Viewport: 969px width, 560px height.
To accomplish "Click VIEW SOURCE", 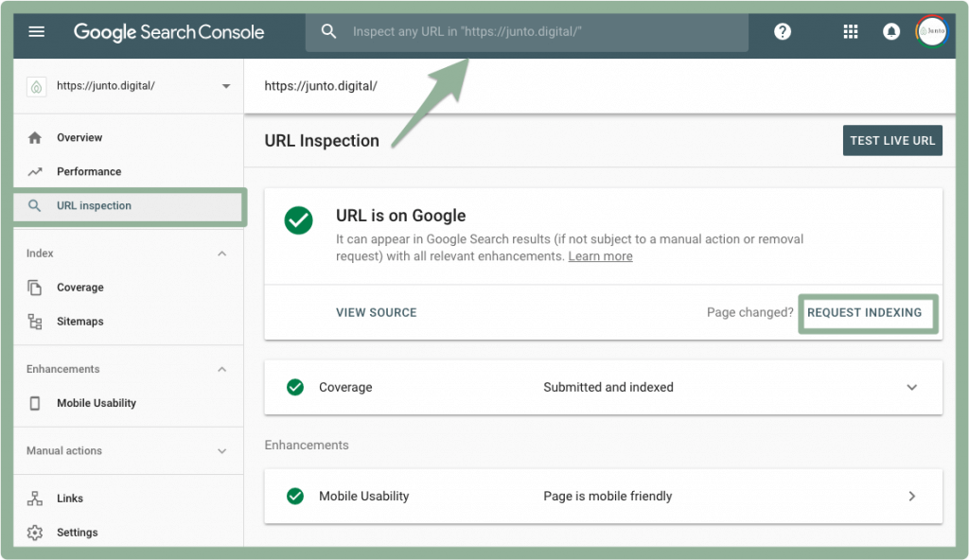I will [x=377, y=313].
